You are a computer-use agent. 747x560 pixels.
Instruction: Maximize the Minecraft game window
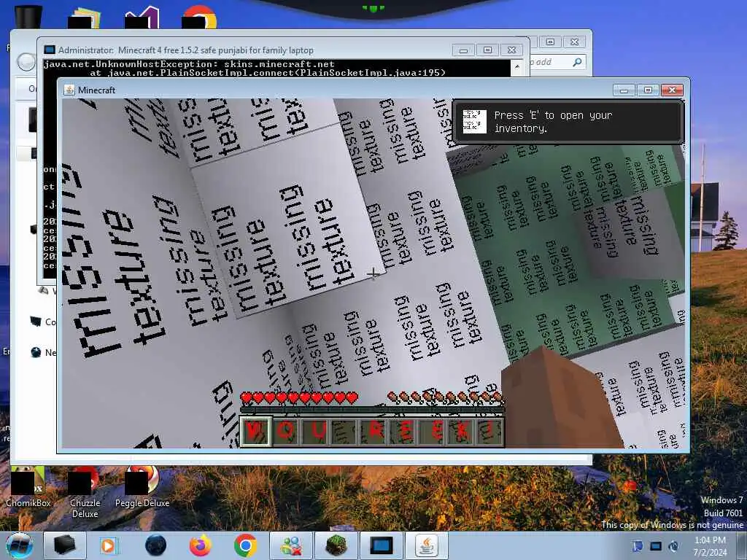click(x=648, y=90)
